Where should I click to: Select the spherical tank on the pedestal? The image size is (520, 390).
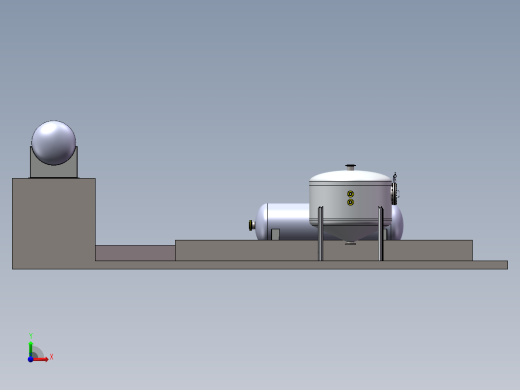point(54,143)
